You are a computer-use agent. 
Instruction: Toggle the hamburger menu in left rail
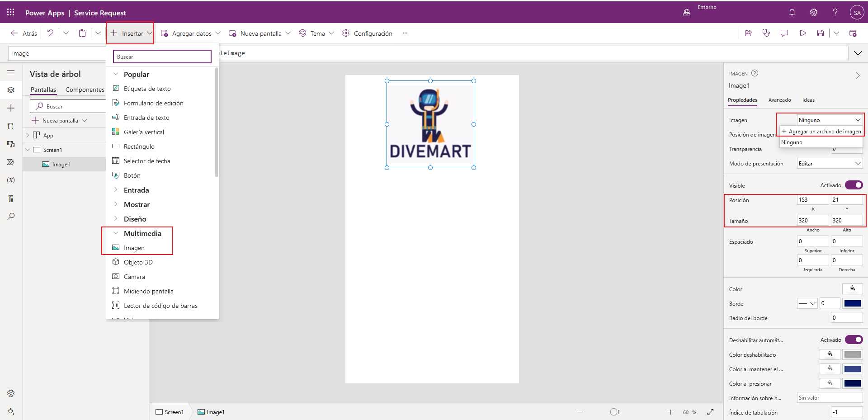(x=11, y=72)
